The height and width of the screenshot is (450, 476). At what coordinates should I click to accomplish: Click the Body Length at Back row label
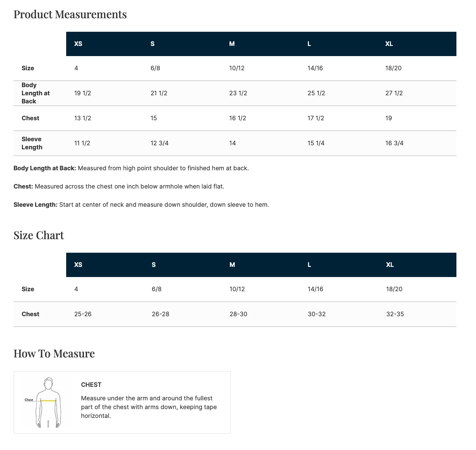(35, 93)
